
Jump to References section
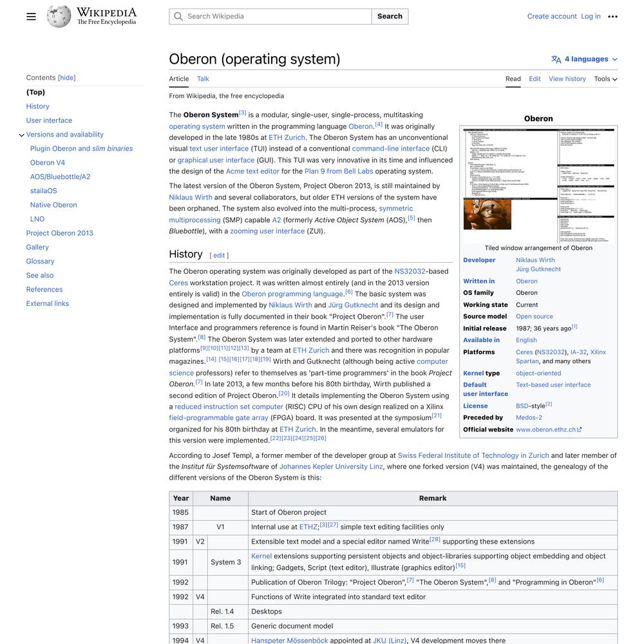pyautogui.click(x=44, y=290)
